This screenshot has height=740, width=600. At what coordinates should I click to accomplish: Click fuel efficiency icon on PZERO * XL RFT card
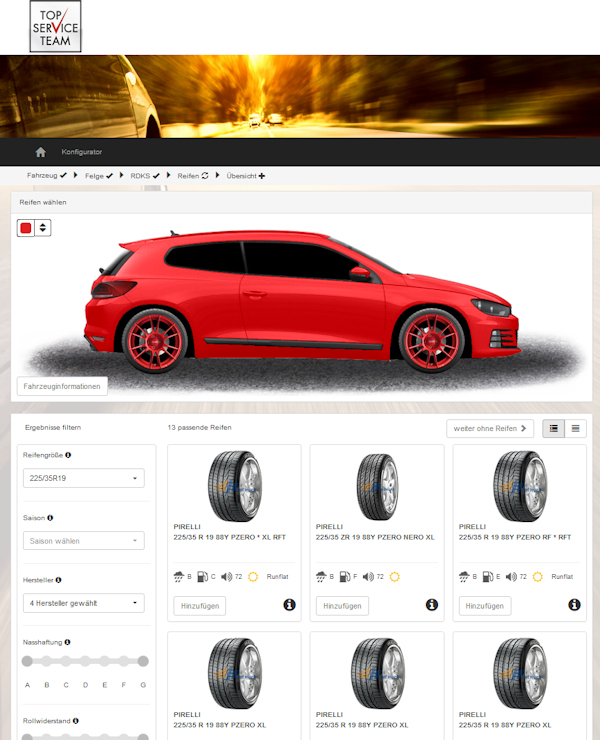202,577
